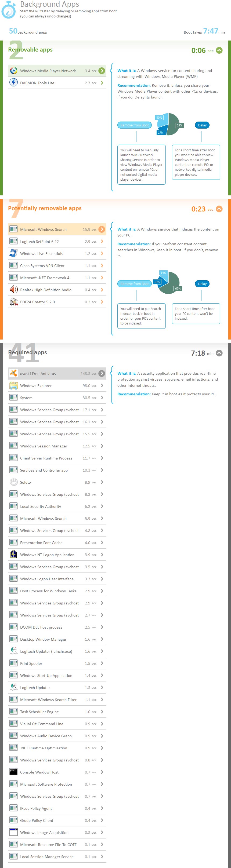
Task: Click the Print Spooler icon
Action: (x=13, y=663)
